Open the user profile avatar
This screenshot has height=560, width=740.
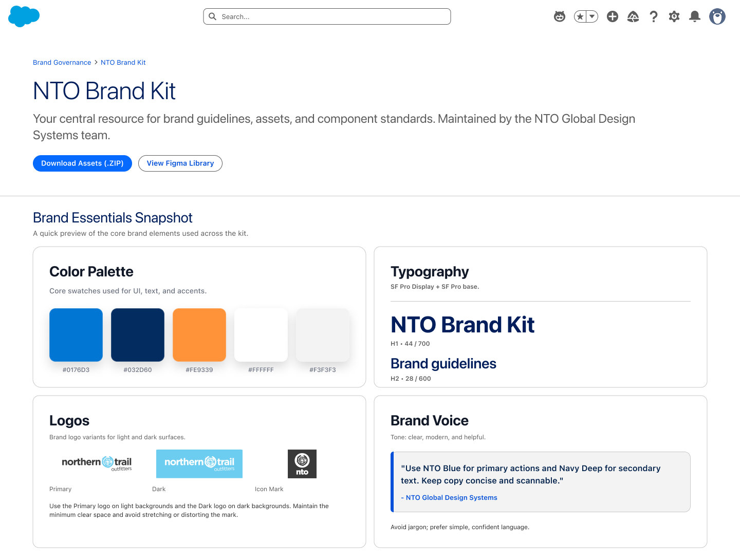[717, 16]
